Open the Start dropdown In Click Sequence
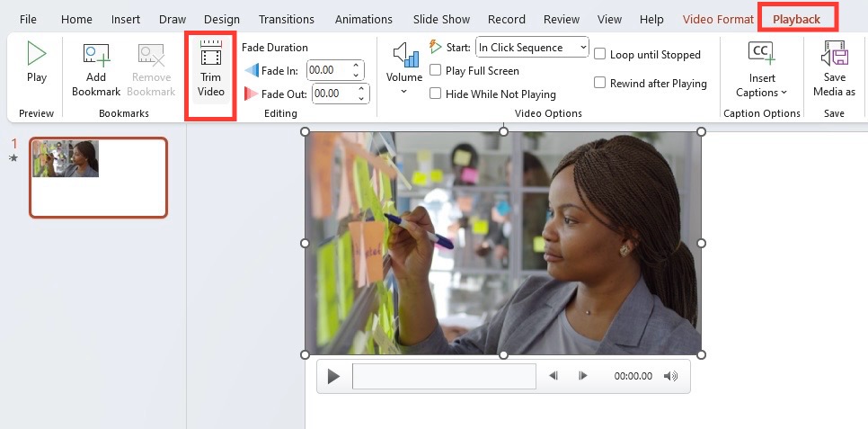The image size is (868, 429). 532,47
